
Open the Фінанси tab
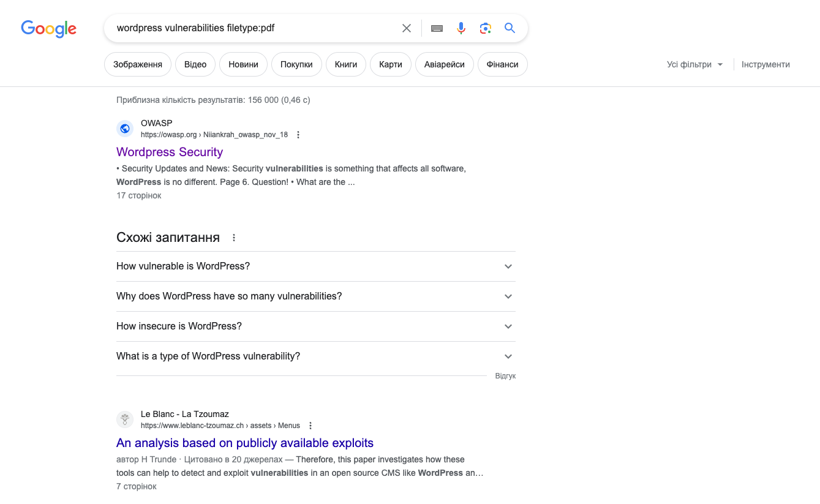pyautogui.click(x=503, y=64)
